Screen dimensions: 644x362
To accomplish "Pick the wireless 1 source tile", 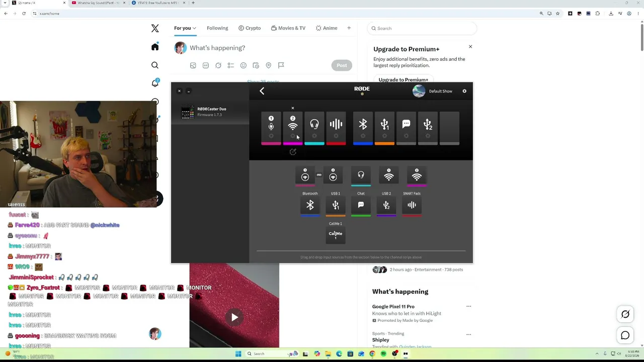I will pyautogui.click(x=389, y=175).
